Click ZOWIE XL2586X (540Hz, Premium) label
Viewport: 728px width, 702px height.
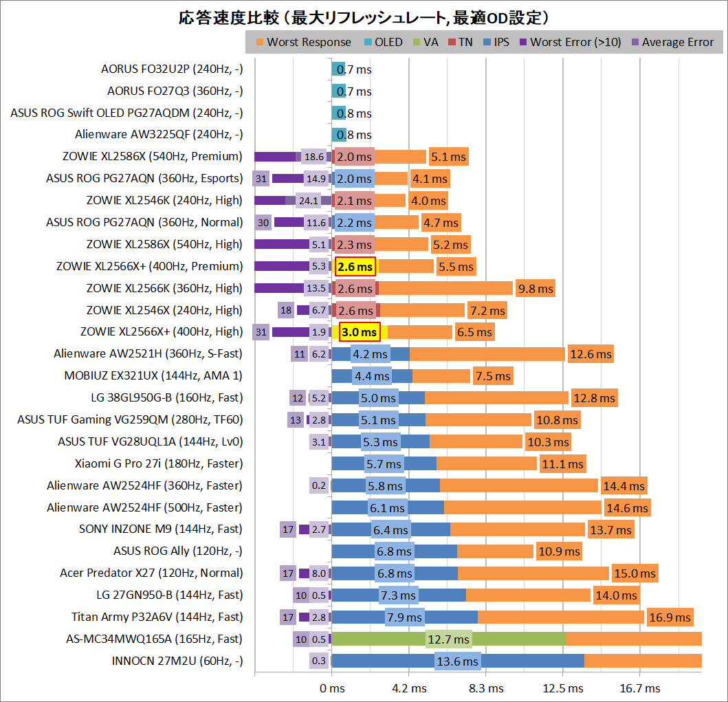pyautogui.click(x=153, y=157)
